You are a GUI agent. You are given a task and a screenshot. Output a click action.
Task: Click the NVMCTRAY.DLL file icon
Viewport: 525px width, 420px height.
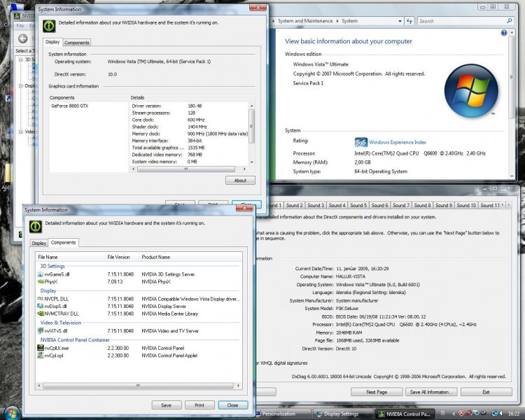41,314
